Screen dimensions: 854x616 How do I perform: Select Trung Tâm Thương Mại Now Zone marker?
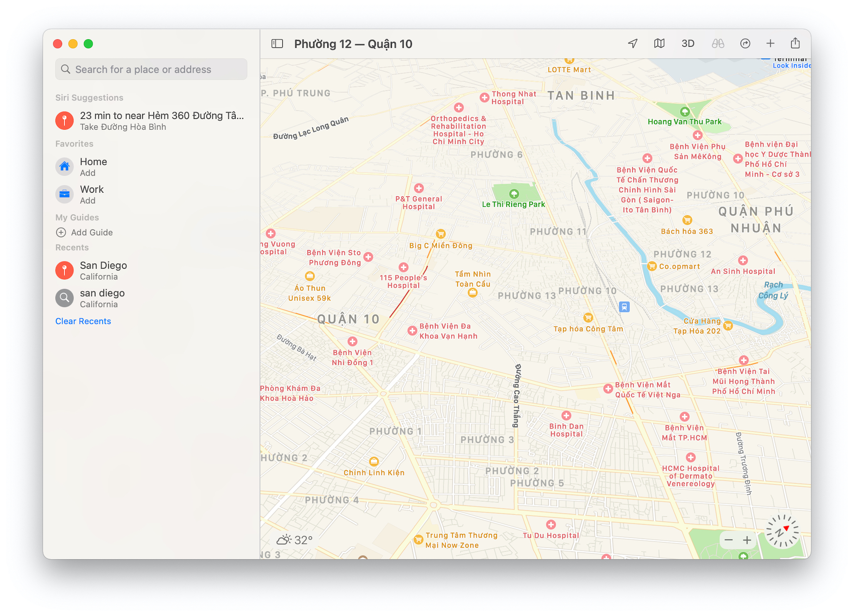[x=418, y=540]
